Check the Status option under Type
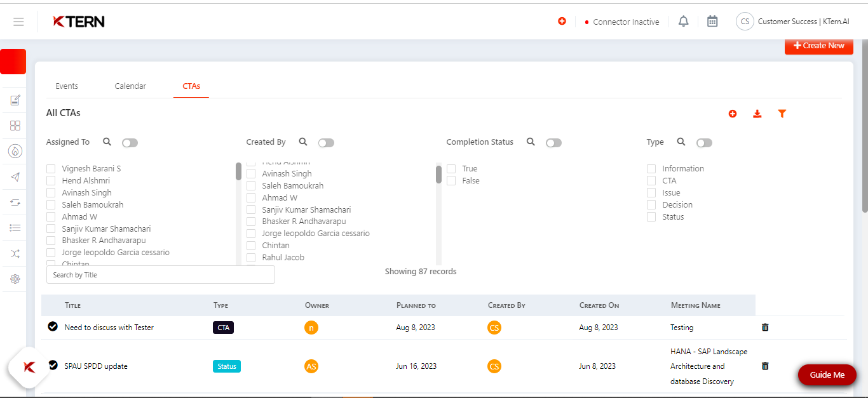The height and width of the screenshot is (398, 868). point(651,217)
